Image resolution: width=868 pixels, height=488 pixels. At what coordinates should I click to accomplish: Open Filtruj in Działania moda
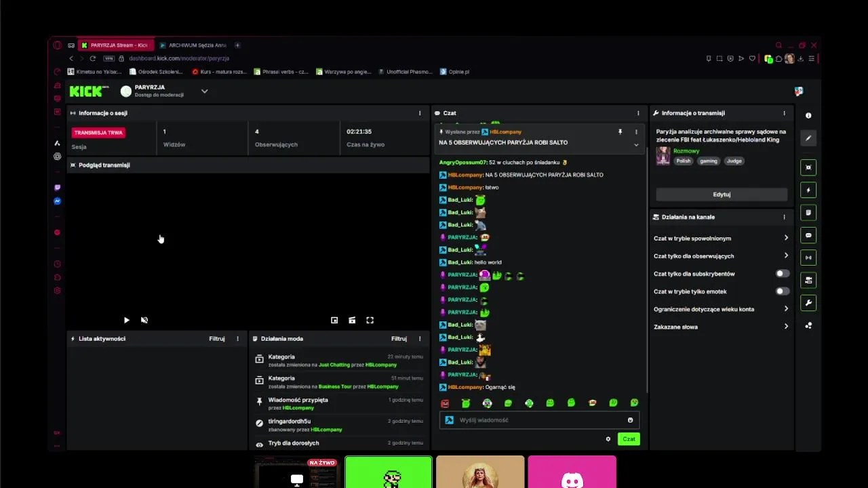coord(399,338)
